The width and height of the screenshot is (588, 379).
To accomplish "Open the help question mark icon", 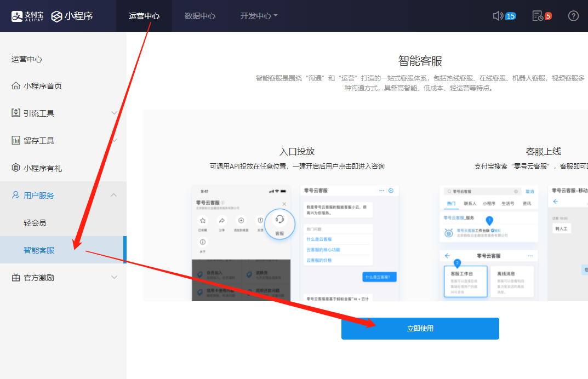I will pyautogui.click(x=573, y=16).
